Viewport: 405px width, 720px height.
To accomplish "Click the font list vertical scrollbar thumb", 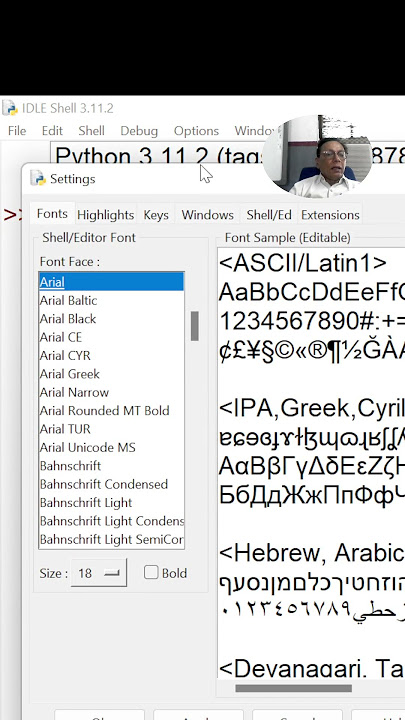I will click(195, 326).
